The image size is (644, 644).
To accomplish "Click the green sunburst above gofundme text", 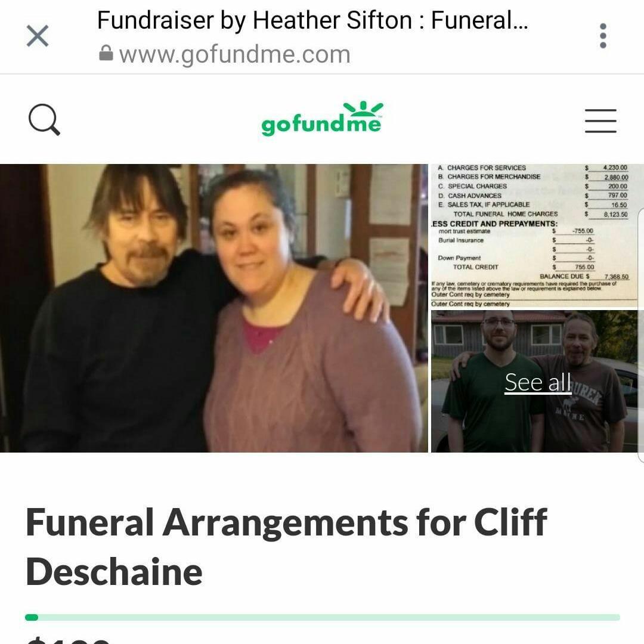I will (x=363, y=109).
